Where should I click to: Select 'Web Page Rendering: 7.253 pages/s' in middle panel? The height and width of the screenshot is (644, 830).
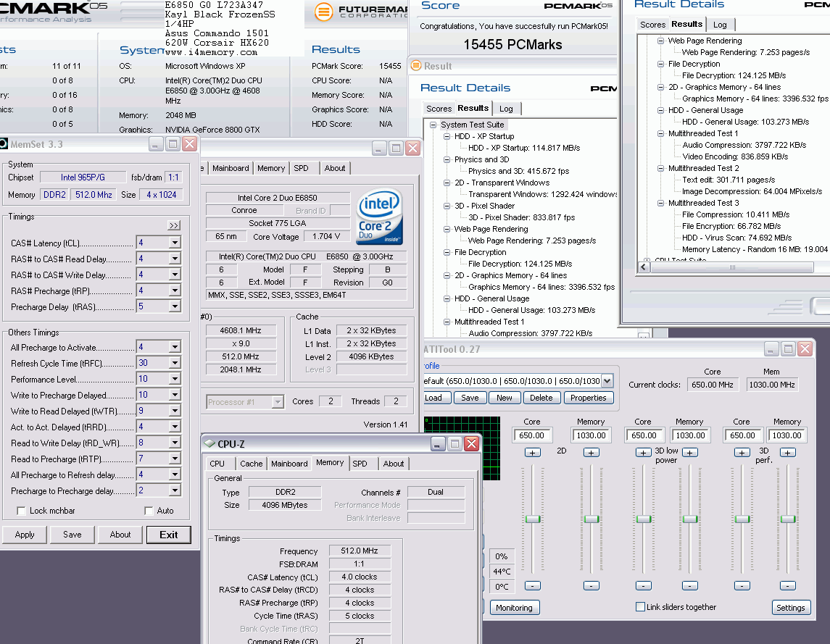532,241
